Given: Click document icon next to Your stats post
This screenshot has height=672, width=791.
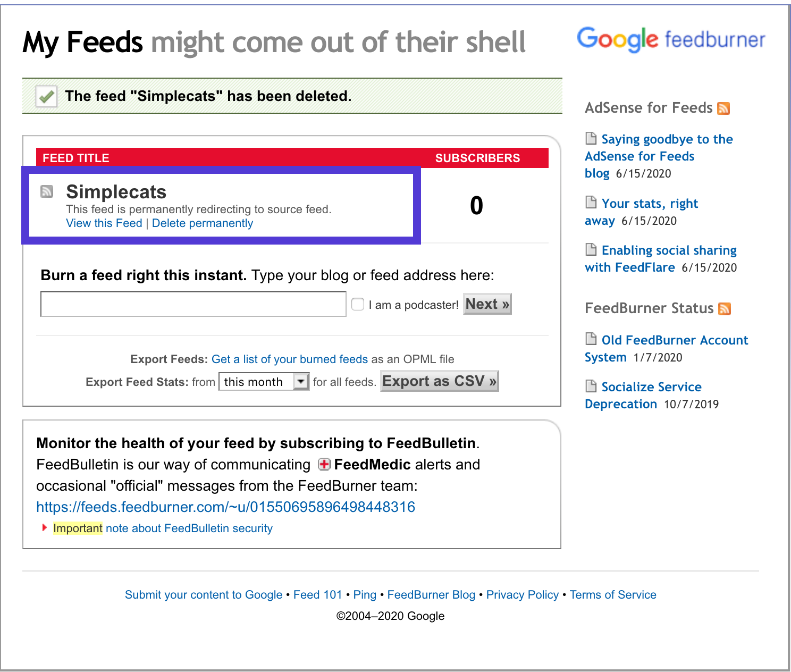Looking at the screenshot, I should coord(591,203).
